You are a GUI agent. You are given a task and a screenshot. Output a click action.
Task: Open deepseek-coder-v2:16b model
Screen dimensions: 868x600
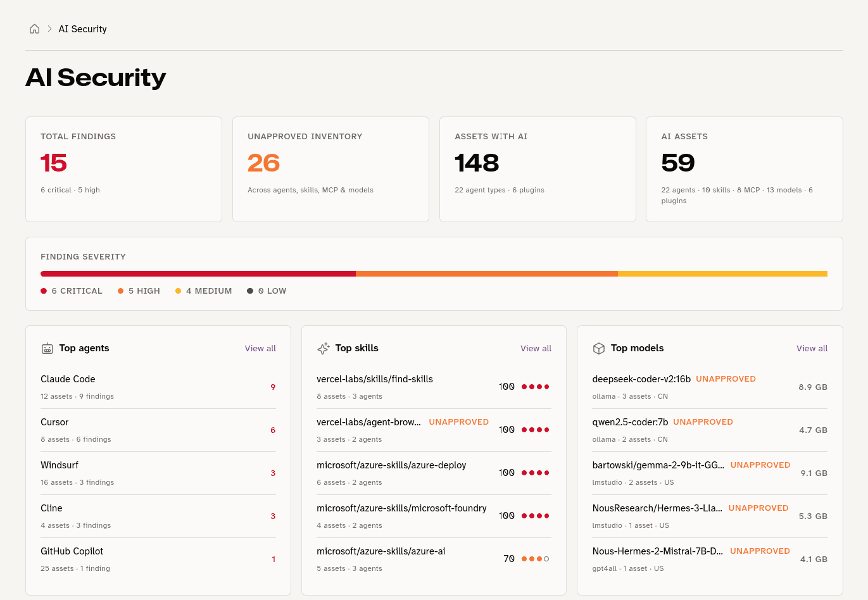click(641, 379)
